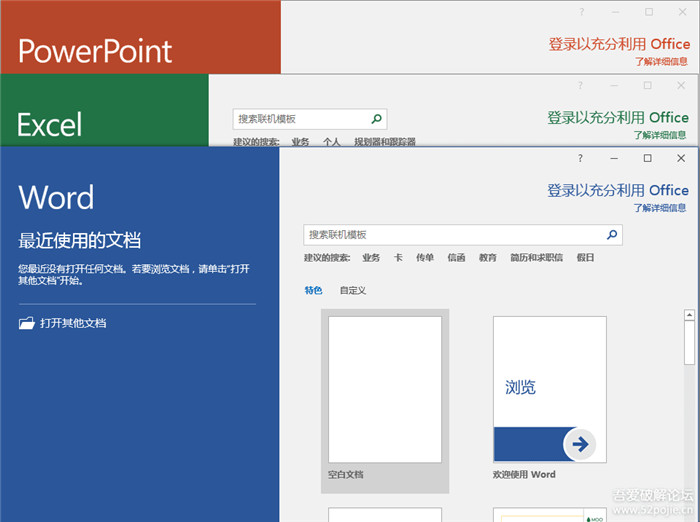Screen dimensions: 700x522
Task: Click 登录以充分利用 Office in Word window
Action: [x=618, y=190]
